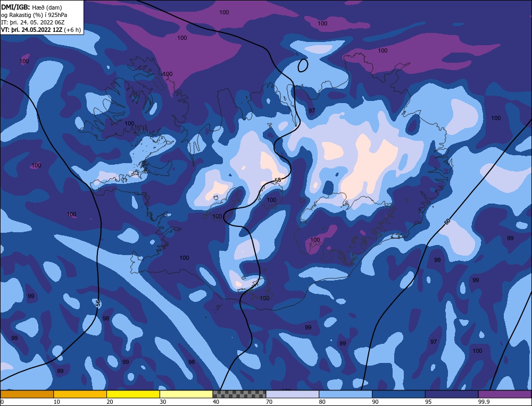This screenshot has width=532, height=406.
Task: Click the checkered gray 40–70 legend swatch
Action: point(239,394)
